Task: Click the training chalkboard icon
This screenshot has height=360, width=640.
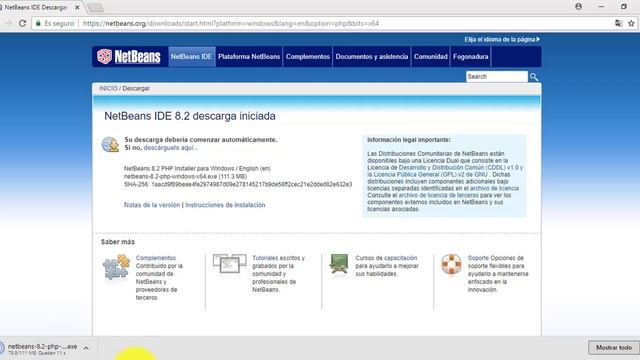Action: (339, 264)
